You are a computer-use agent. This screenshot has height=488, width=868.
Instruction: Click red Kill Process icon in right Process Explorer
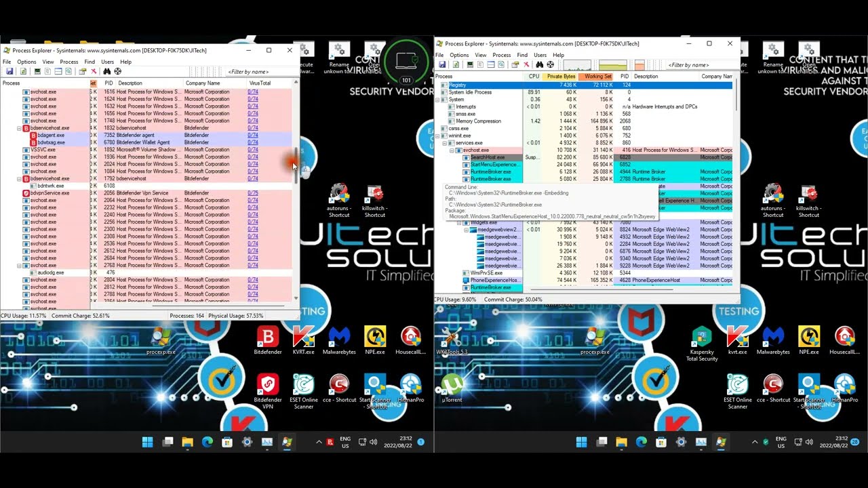click(x=526, y=64)
